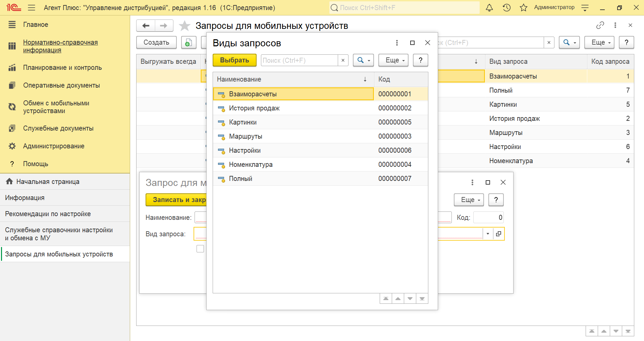Open the Еще menu of main list

pyautogui.click(x=599, y=43)
